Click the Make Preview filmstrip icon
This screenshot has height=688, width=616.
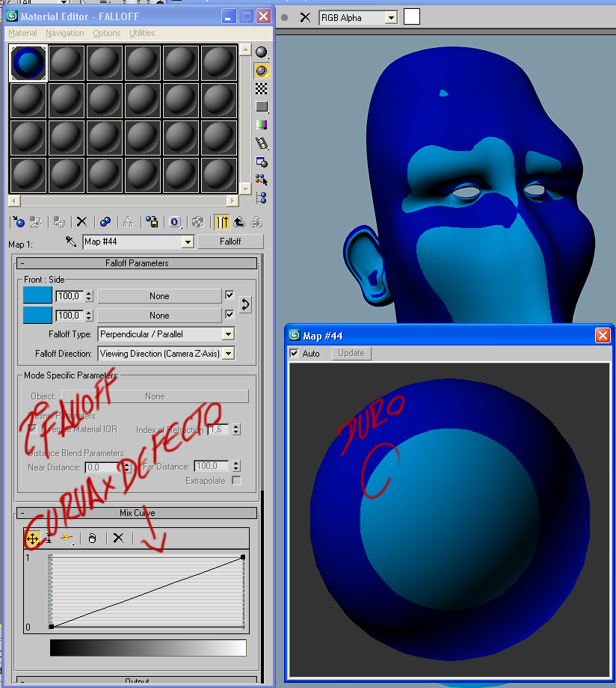tap(262, 144)
